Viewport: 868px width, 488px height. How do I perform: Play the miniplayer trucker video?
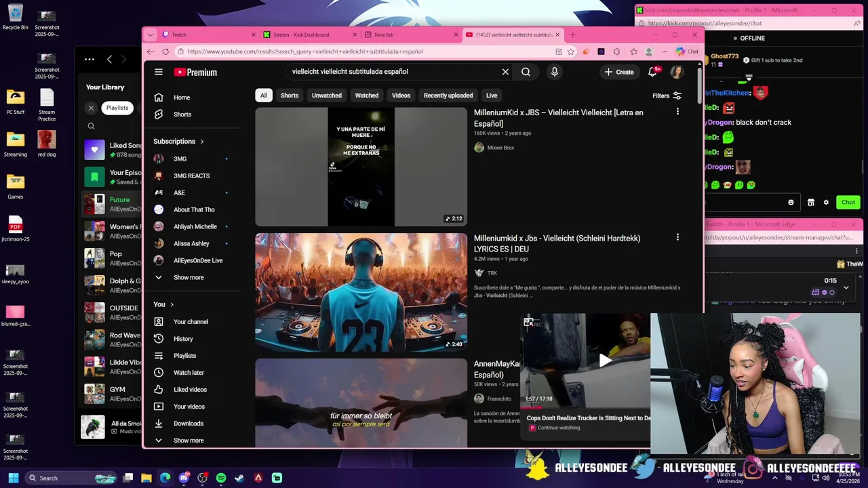pyautogui.click(x=605, y=361)
